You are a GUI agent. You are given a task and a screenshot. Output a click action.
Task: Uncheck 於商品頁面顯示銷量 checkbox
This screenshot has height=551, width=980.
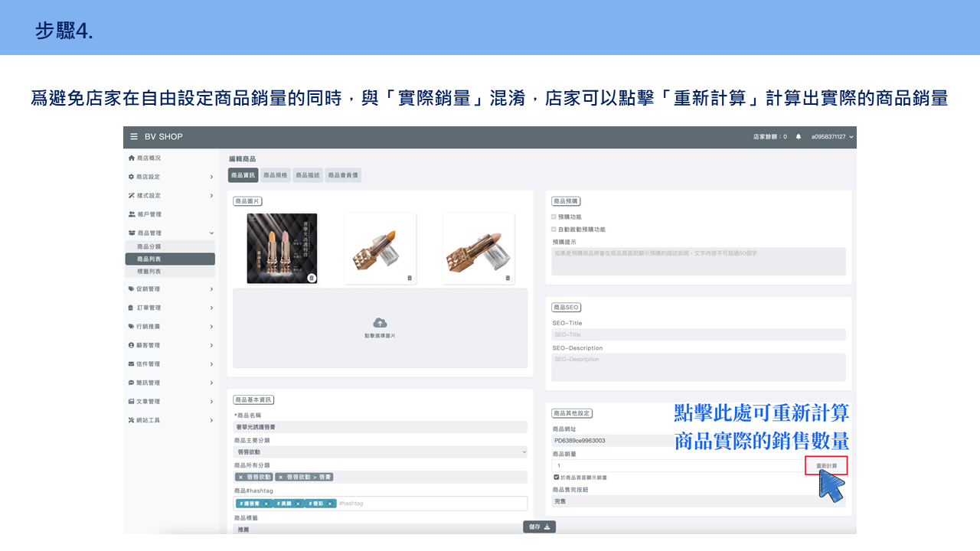[x=557, y=477]
